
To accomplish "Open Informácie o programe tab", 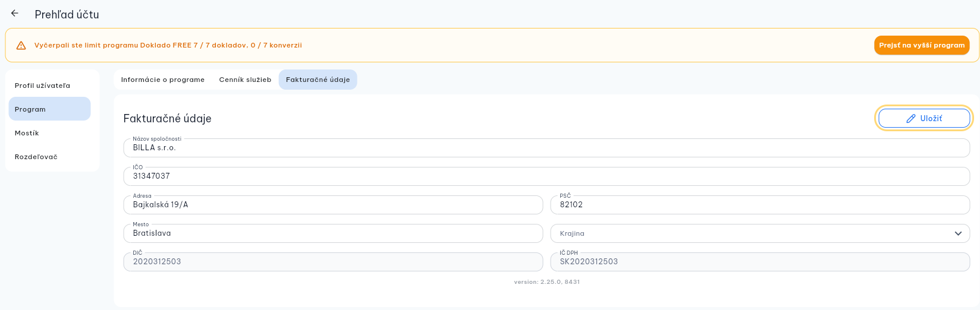I will 163,80.
